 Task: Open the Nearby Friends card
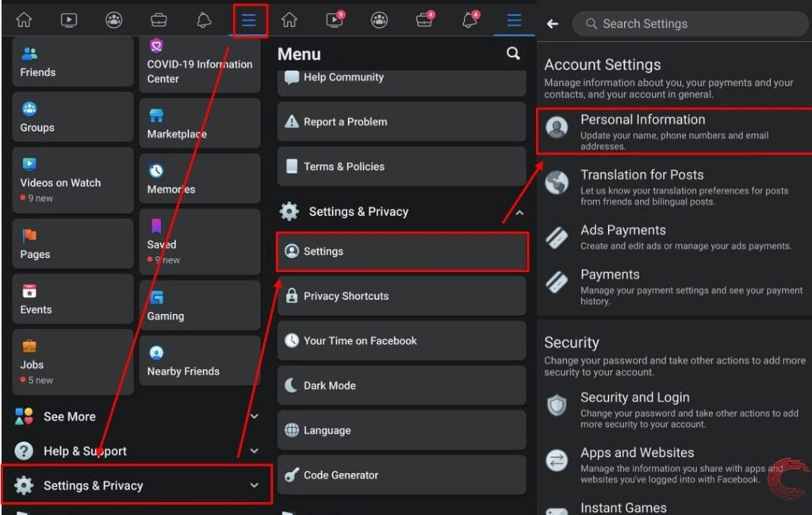coord(200,360)
